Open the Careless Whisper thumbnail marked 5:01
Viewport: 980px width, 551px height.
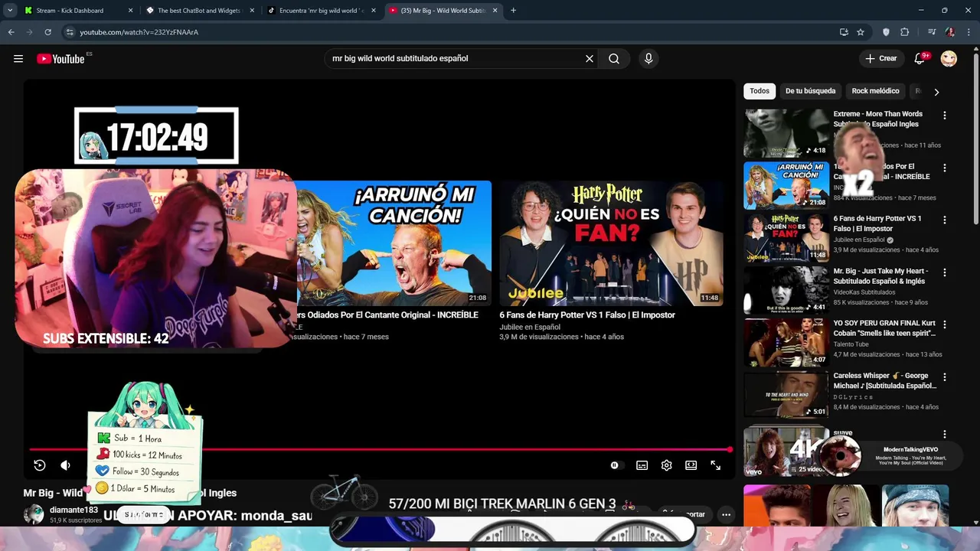point(786,395)
